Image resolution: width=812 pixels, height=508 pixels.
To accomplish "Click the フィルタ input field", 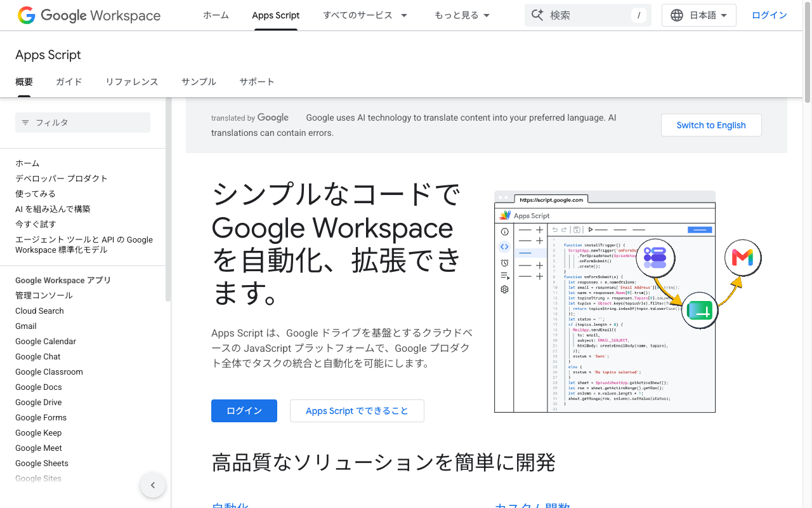I will 82,123.
